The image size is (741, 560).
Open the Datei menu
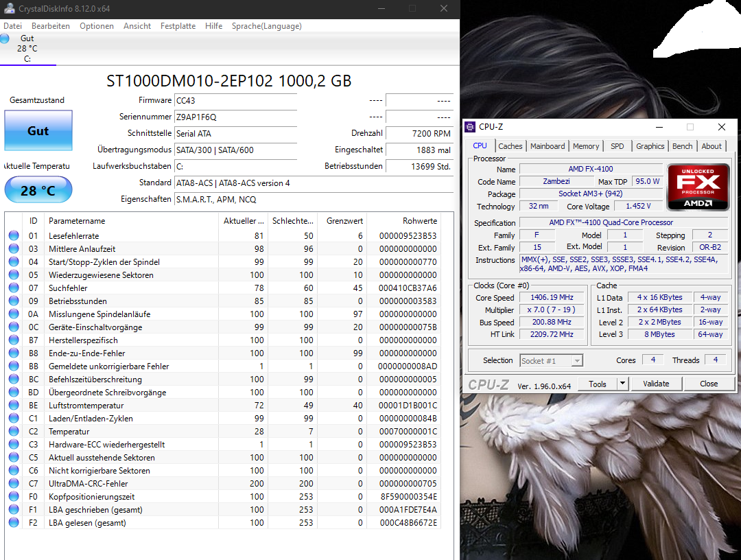pos(13,26)
